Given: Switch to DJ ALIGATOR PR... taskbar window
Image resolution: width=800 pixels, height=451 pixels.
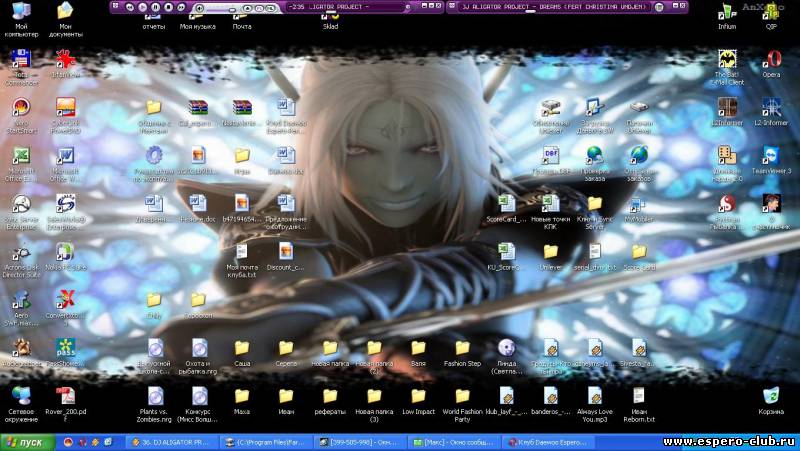Looking at the screenshot, I should 173,442.
